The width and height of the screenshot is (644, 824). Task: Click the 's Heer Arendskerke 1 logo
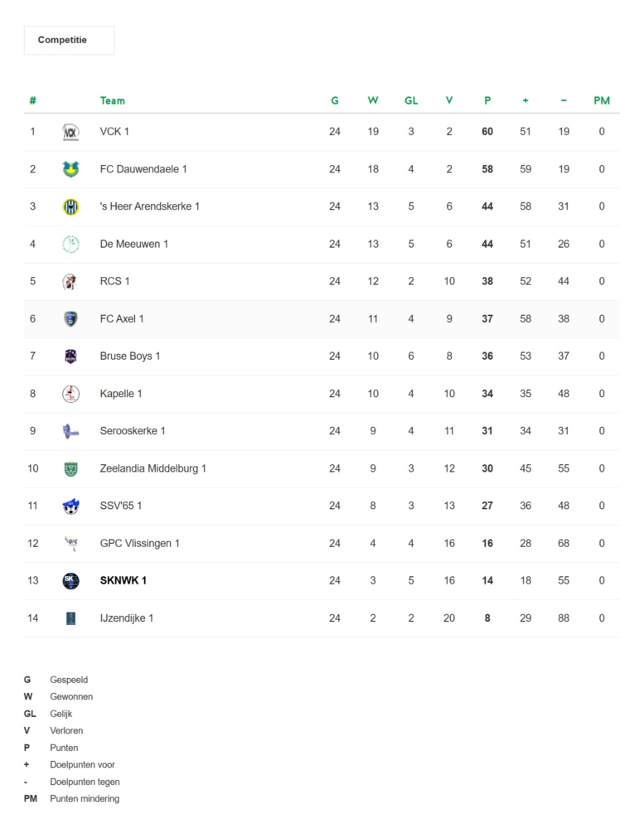click(71, 206)
